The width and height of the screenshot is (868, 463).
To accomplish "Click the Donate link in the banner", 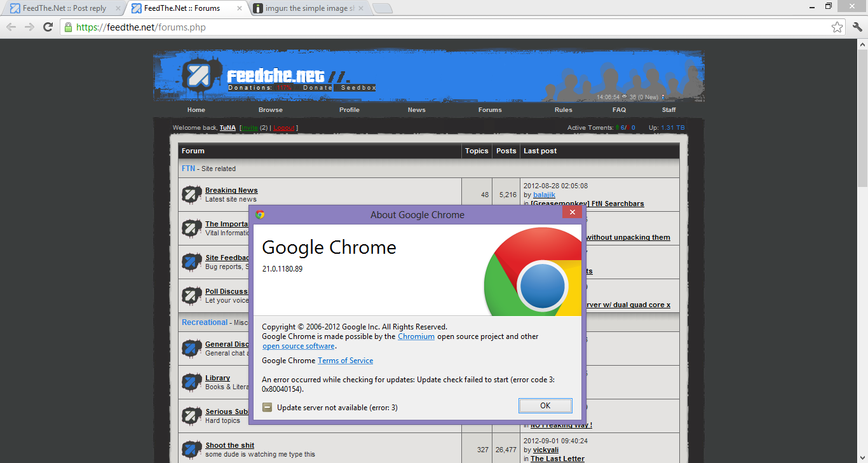I will [317, 88].
